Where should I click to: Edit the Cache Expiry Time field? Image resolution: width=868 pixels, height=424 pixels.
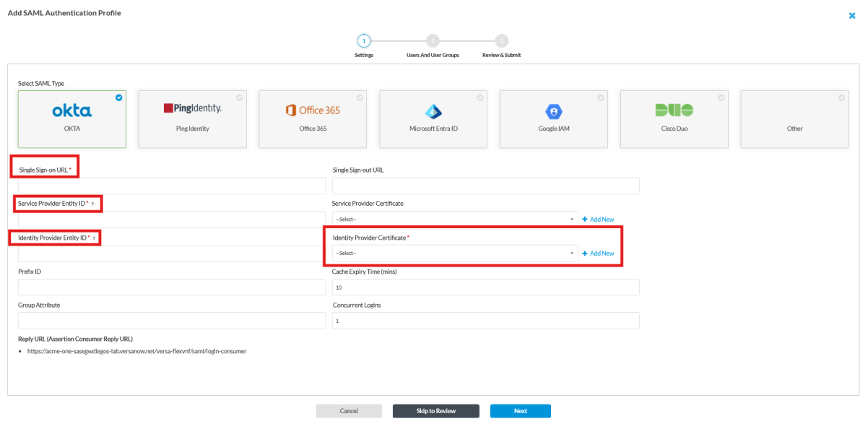[x=486, y=287]
